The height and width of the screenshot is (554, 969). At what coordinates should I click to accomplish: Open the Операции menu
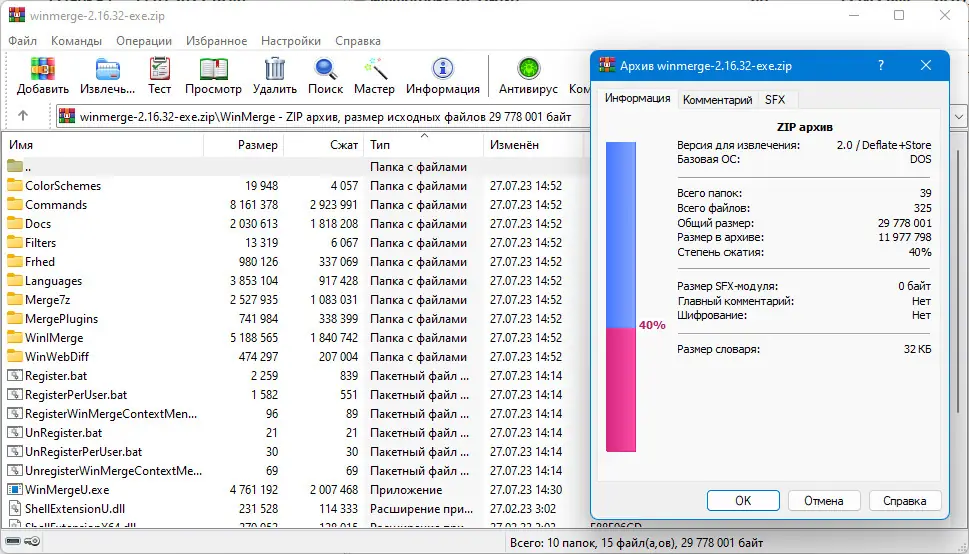tap(144, 41)
